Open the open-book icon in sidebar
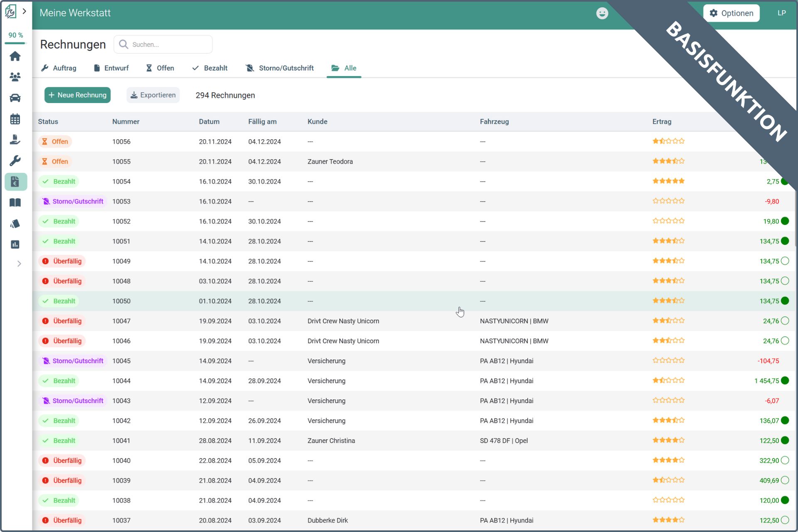Image resolution: width=798 pixels, height=532 pixels. [15, 202]
